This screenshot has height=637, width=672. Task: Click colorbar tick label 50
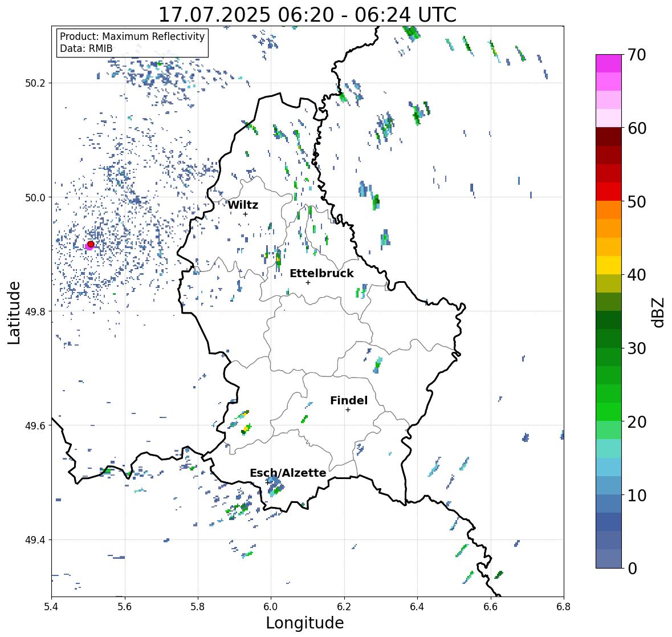(x=637, y=201)
